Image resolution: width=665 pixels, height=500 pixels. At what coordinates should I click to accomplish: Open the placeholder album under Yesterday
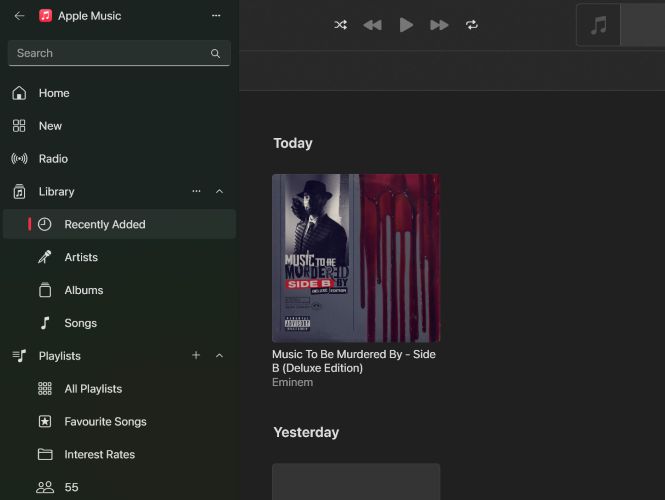pyautogui.click(x=356, y=482)
